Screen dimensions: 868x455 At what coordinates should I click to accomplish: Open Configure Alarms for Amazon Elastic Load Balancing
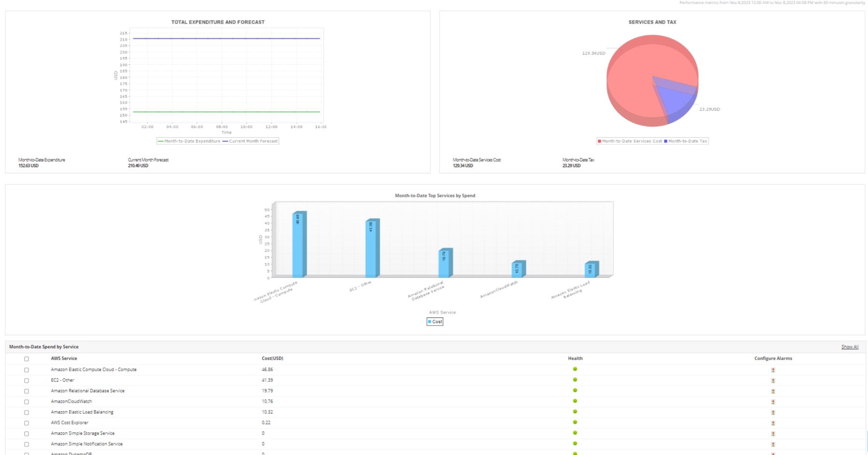[773, 412]
